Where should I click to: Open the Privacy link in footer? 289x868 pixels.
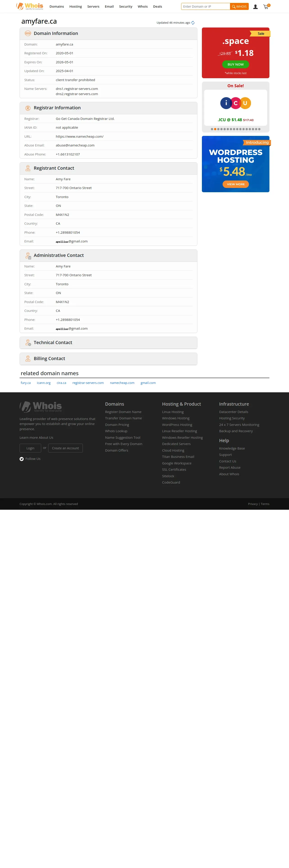pos(253,504)
